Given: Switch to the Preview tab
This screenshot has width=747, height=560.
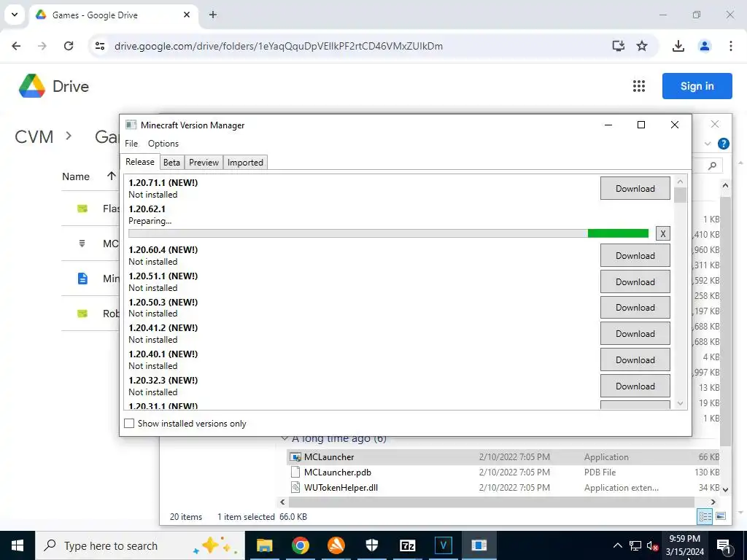Looking at the screenshot, I should pyautogui.click(x=204, y=163).
